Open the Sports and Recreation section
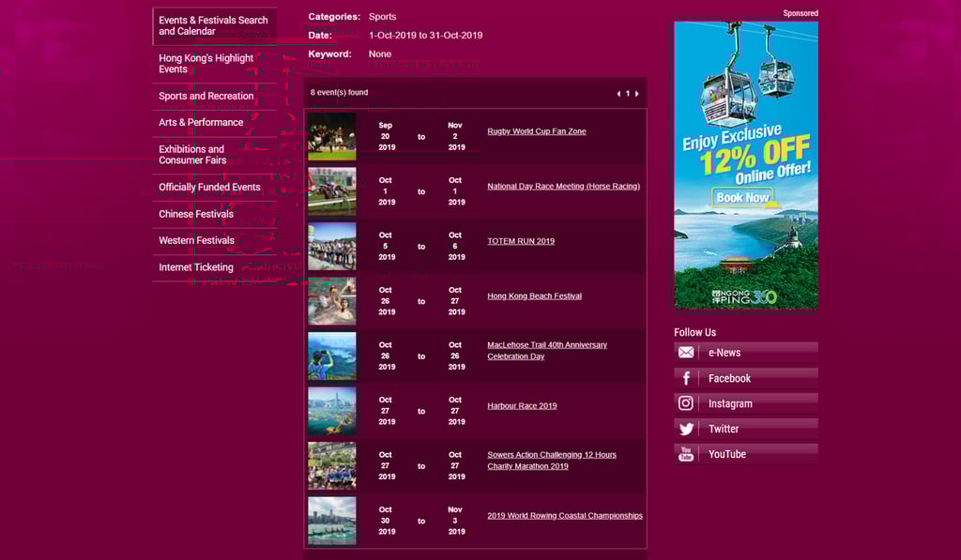 [205, 96]
